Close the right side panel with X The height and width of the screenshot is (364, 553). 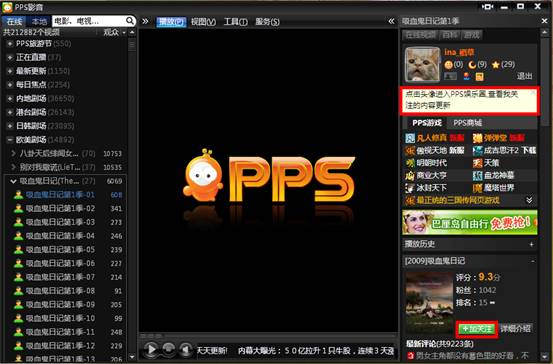pyautogui.click(x=544, y=21)
